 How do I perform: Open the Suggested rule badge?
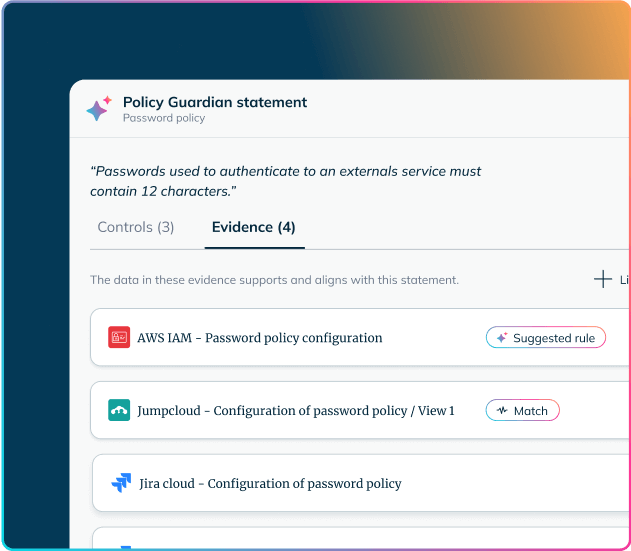(546, 337)
